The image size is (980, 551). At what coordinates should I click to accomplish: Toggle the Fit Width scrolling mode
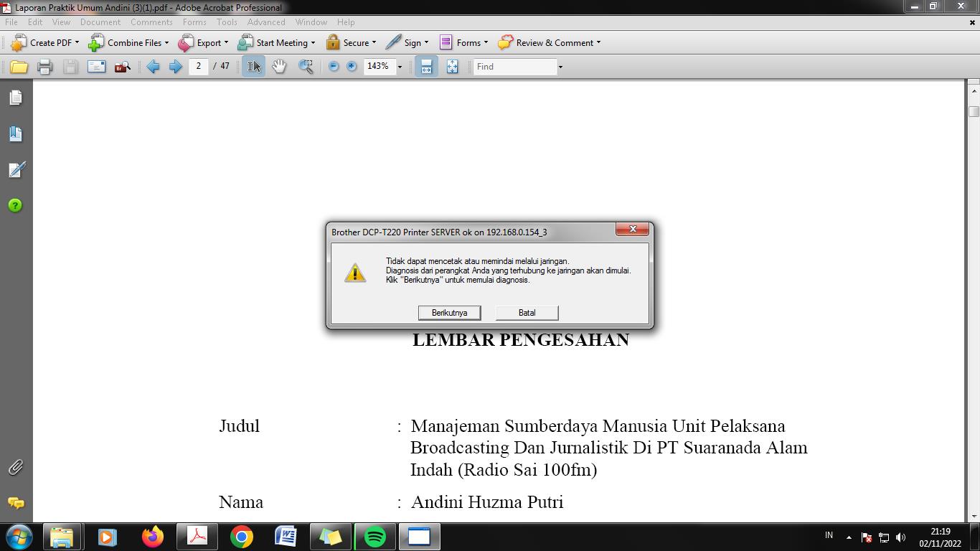pos(426,67)
